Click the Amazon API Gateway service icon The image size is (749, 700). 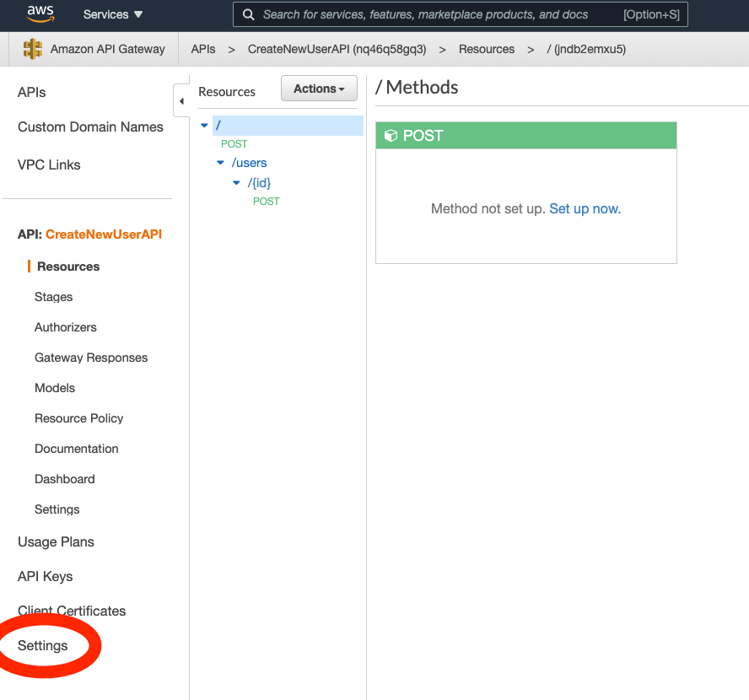(33, 49)
